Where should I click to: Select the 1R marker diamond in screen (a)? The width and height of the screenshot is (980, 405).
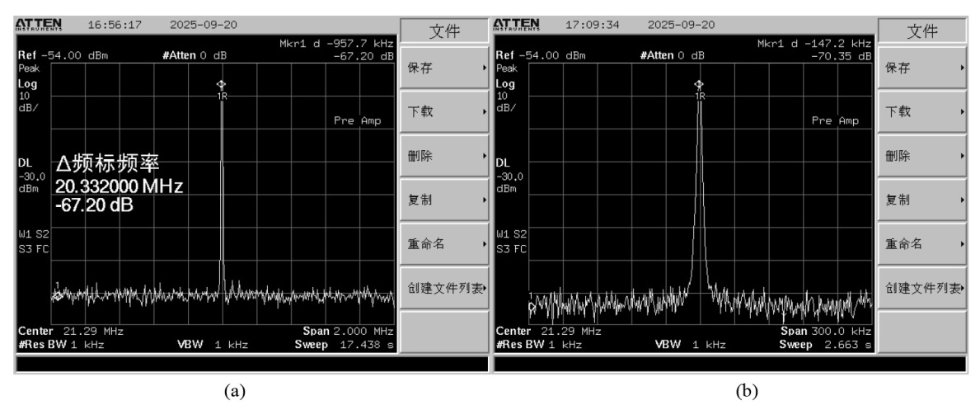(x=221, y=85)
